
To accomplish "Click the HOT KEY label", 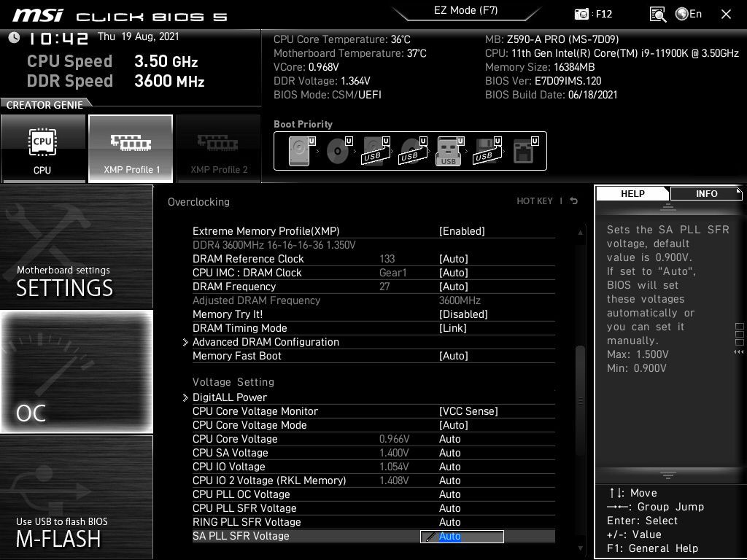I will (x=535, y=201).
